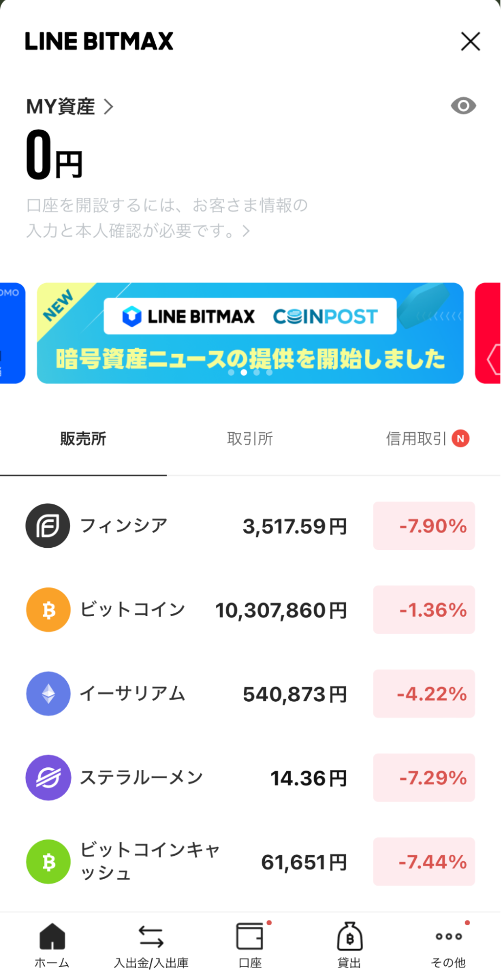The image size is (501, 980).
Task: Expand MY資産 chevron arrow
Action: pyautogui.click(x=109, y=107)
